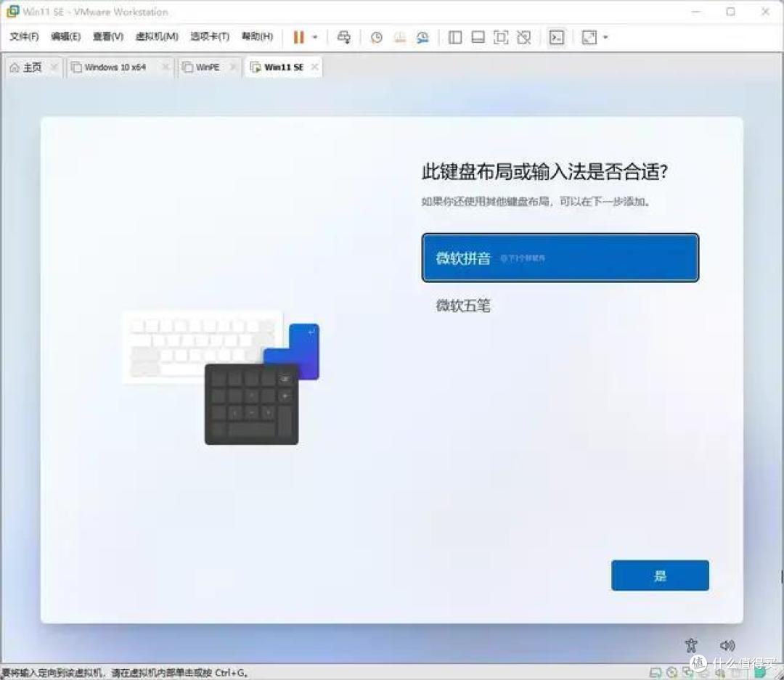This screenshot has height=680, width=784.
Task: Toggle the library sidebar view icon
Action: click(x=455, y=38)
